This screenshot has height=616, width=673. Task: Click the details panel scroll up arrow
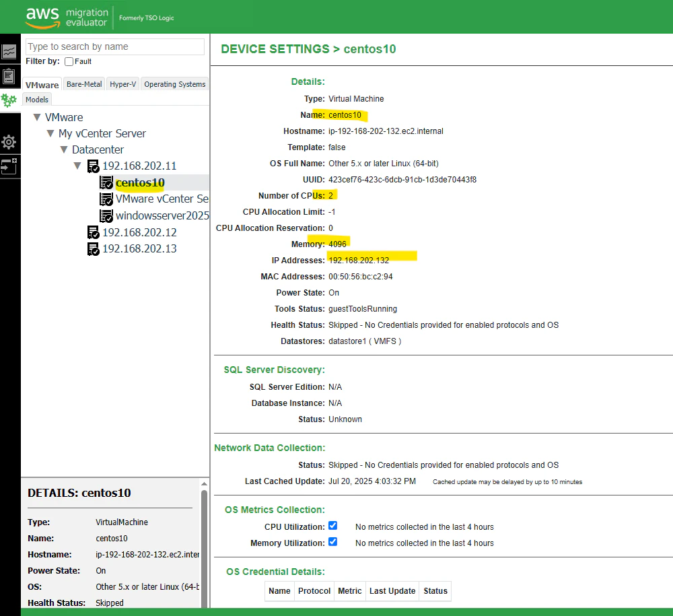pos(205,484)
